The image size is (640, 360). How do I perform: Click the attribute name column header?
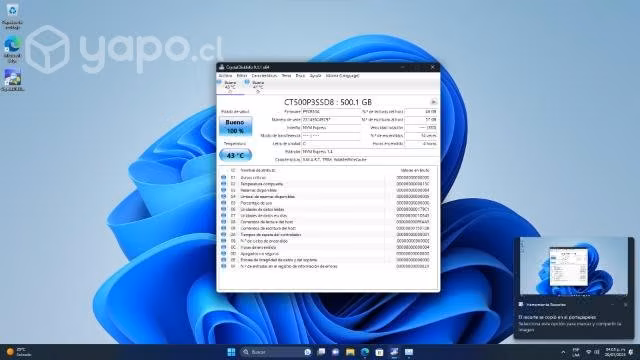(x=258, y=170)
